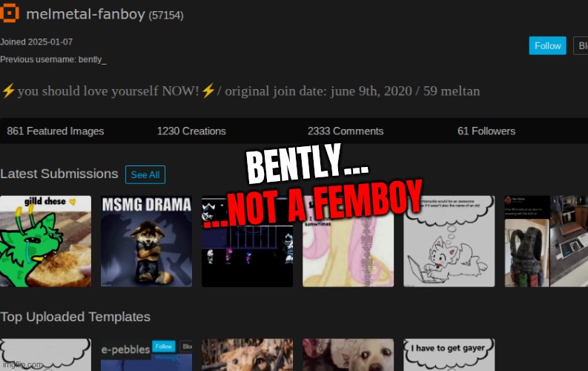This screenshot has height=371, width=588.
Task: Follow melmetal-fanboy
Action: coord(547,46)
